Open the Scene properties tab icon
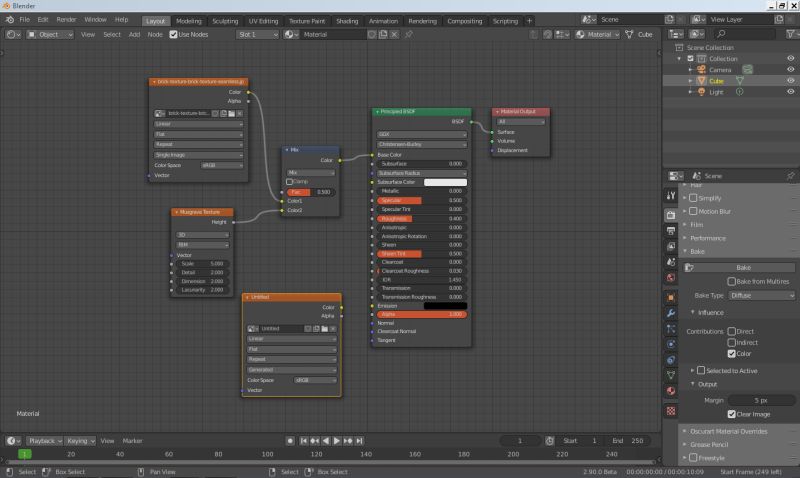This screenshot has width=800, height=478. click(x=671, y=262)
